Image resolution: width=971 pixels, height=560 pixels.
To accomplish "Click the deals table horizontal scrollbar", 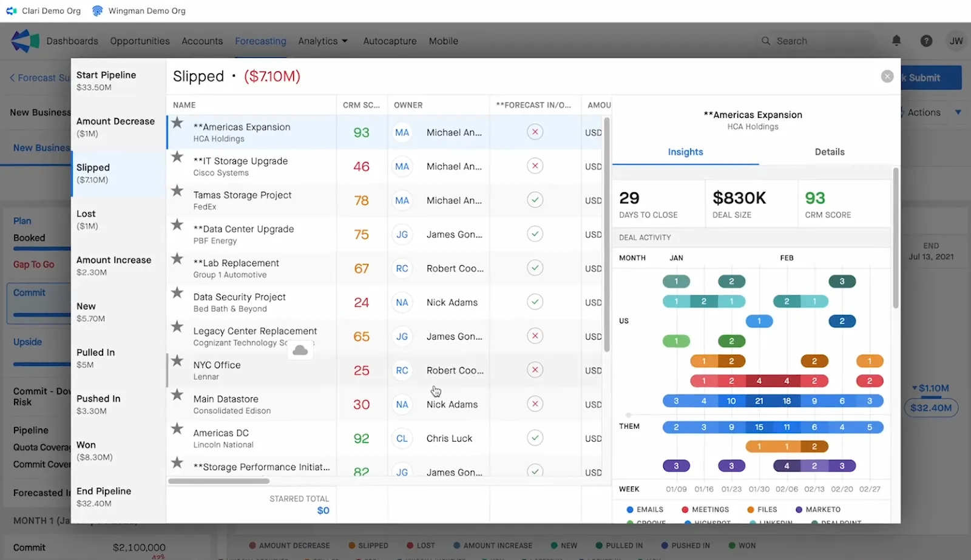I will [x=218, y=481].
